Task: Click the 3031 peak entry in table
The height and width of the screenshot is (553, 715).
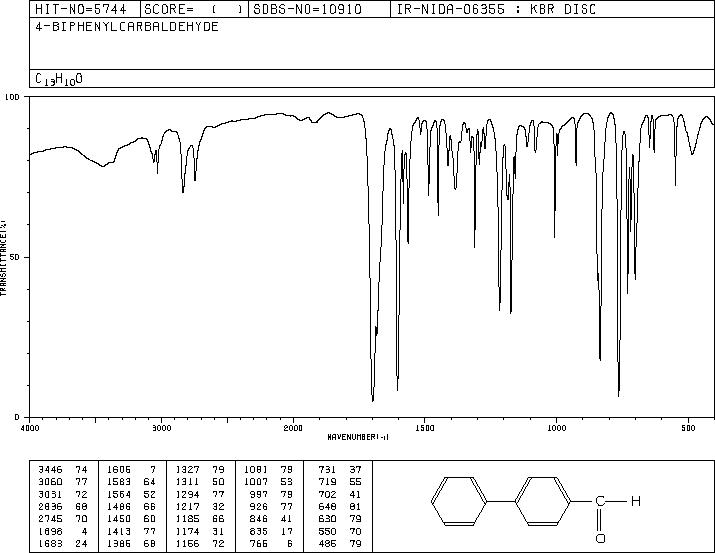Action: pyautogui.click(x=63, y=494)
